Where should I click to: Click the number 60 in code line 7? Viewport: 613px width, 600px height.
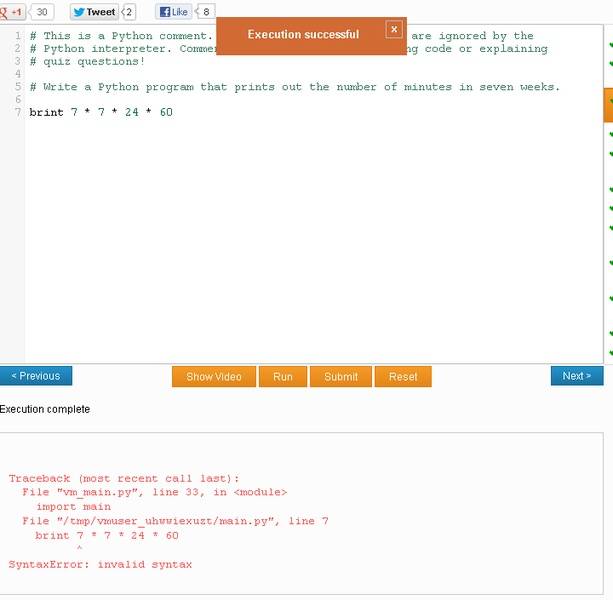166,112
